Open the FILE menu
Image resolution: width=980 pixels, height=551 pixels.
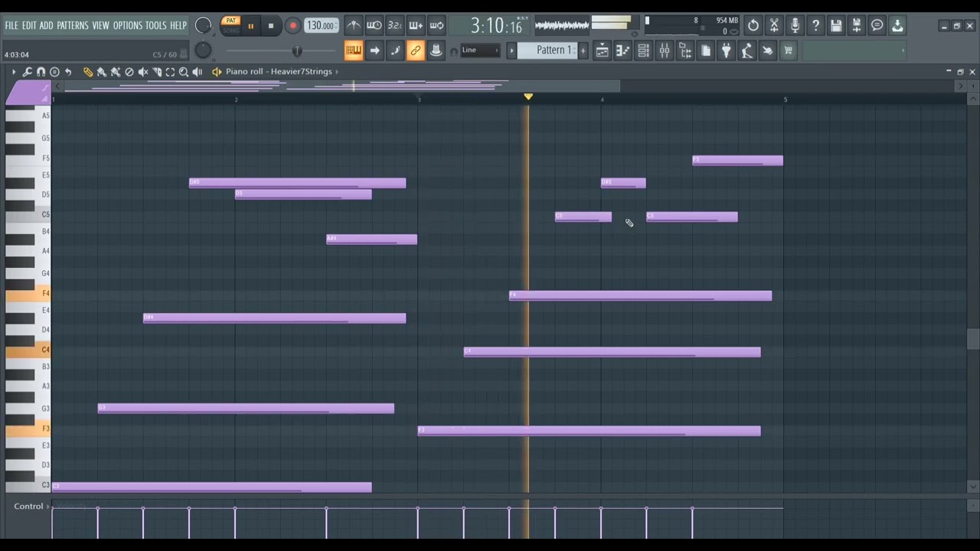tap(11, 25)
